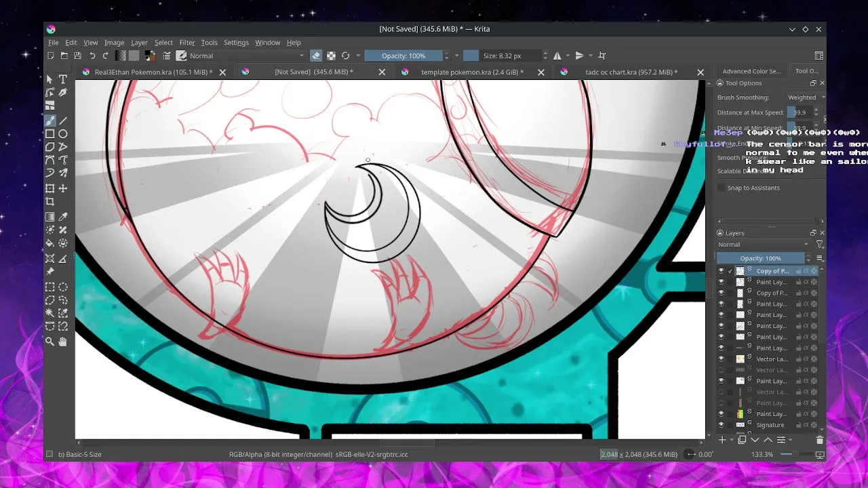The width and height of the screenshot is (868, 488).
Task: Select the Pan hand tool
Action: click(63, 342)
